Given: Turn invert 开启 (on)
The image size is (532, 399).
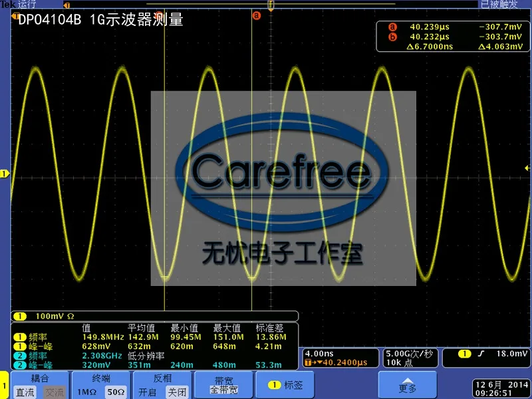Looking at the screenshot, I should pos(147,392).
